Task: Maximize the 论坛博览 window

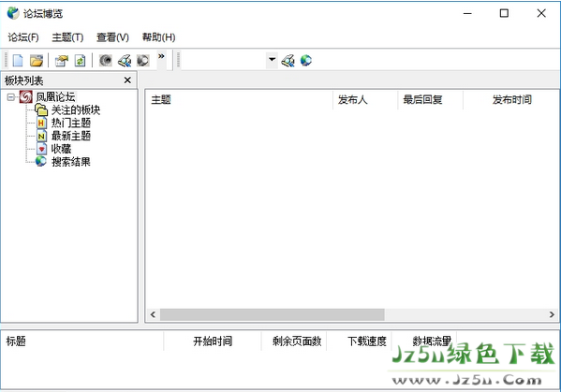Action: pos(504,13)
